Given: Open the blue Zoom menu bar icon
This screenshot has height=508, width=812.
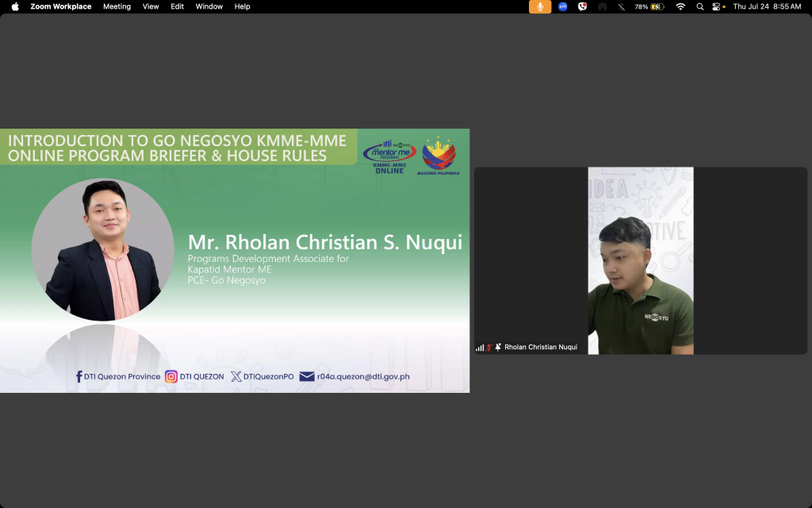Looking at the screenshot, I should point(562,6).
